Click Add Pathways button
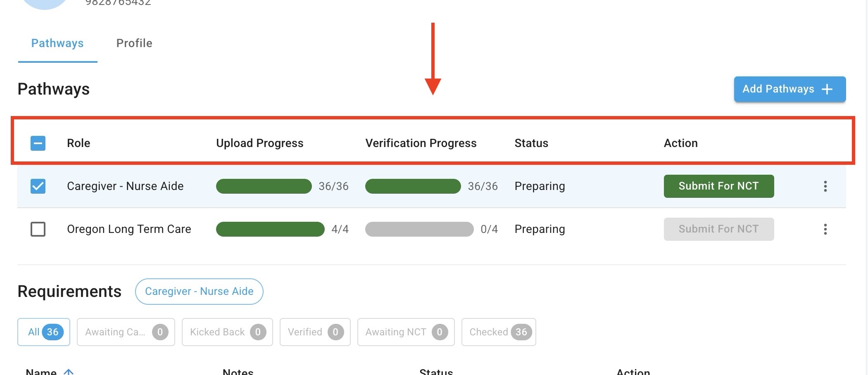Image resolution: width=868 pixels, height=375 pixels. click(x=789, y=89)
